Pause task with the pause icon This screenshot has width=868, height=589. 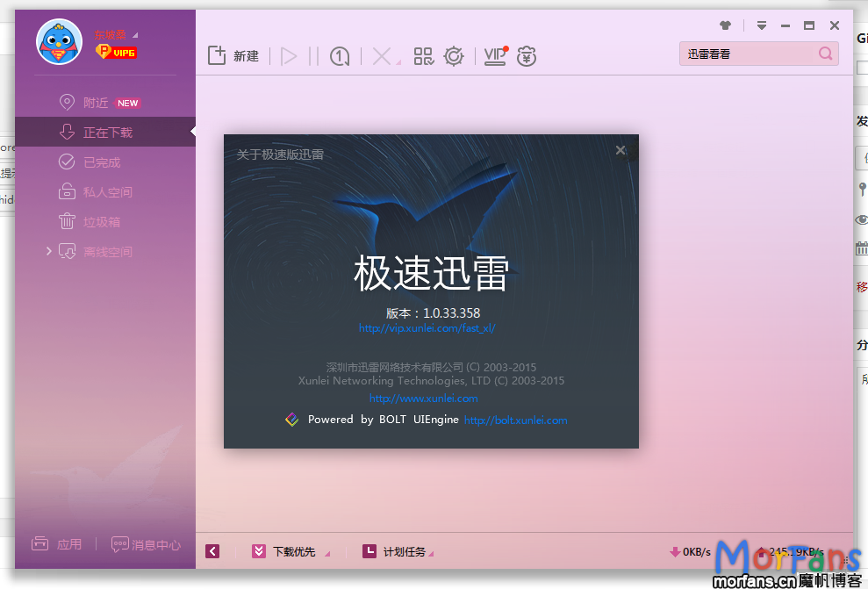click(x=313, y=56)
